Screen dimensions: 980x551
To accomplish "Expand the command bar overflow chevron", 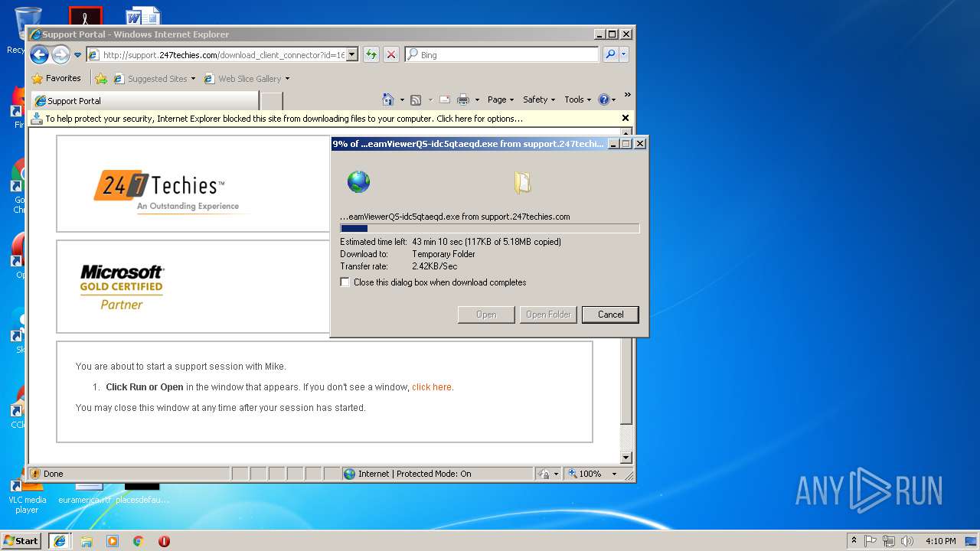I will click(627, 95).
